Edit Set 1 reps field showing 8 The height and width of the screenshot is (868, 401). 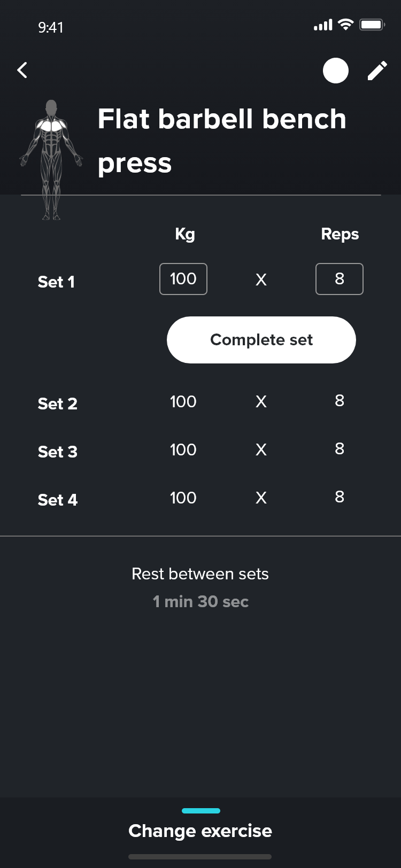click(x=340, y=279)
